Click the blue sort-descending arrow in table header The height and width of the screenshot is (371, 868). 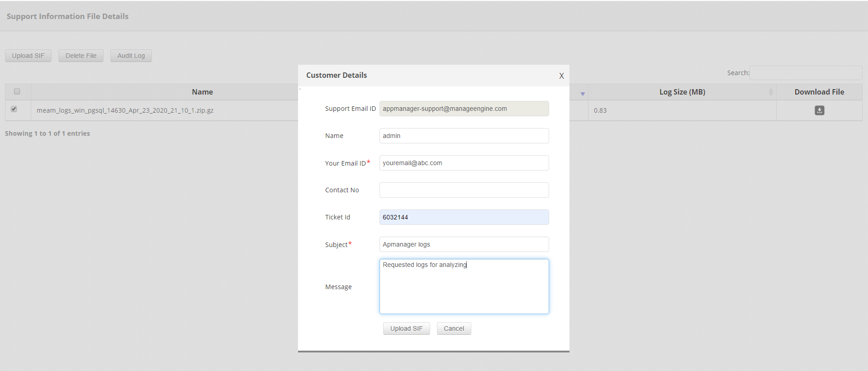click(x=583, y=94)
